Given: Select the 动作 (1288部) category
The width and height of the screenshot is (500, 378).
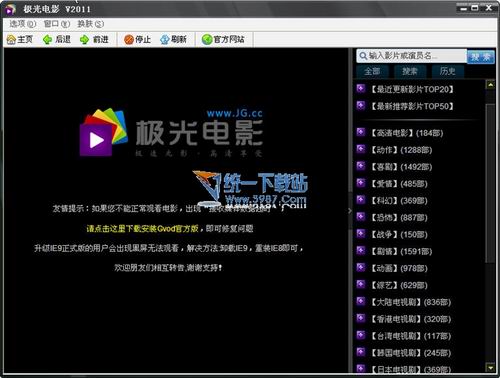Looking at the screenshot, I should click(x=401, y=150).
